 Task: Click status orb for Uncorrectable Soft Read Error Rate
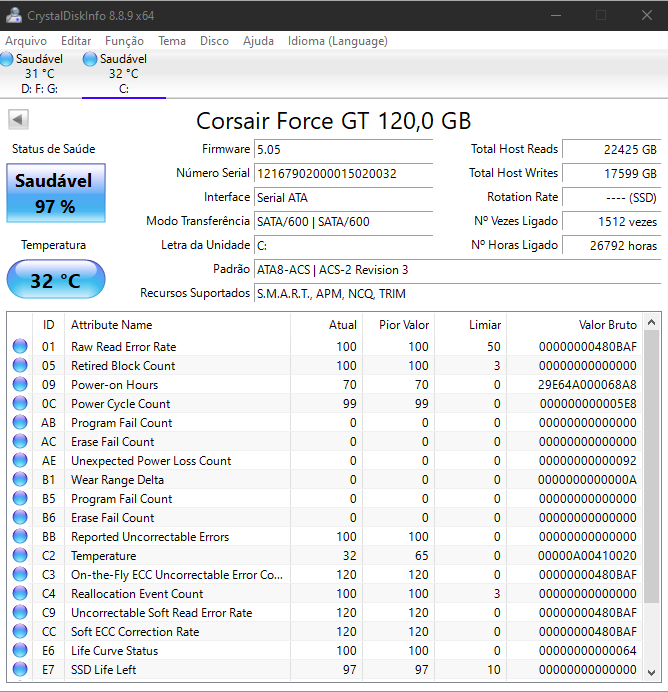point(20,612)
